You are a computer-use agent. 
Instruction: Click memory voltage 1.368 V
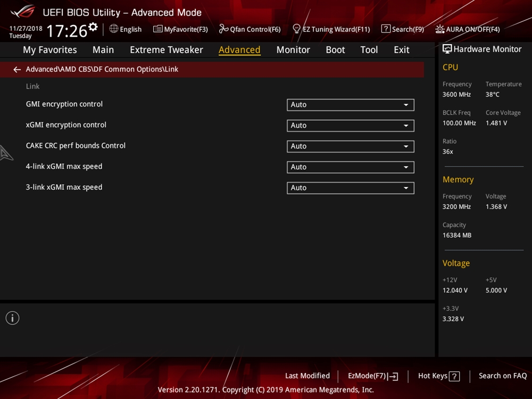(496, 206)
